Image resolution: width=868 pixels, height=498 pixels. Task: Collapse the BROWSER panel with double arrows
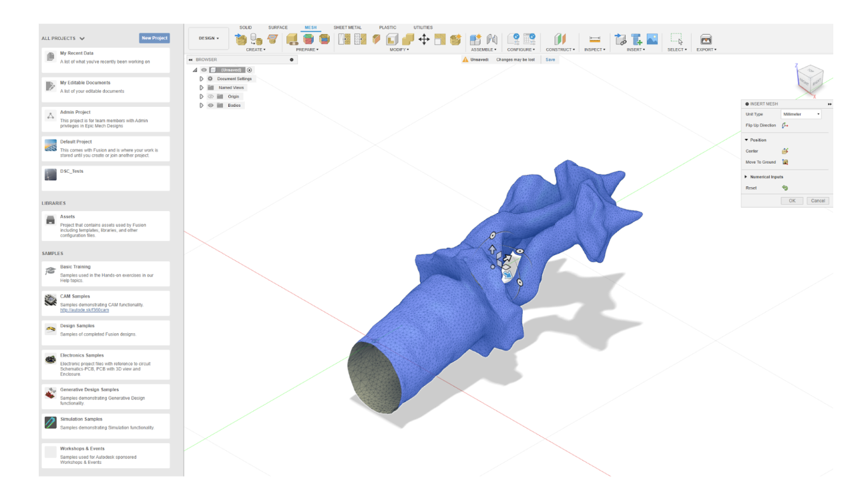[190, 59]
